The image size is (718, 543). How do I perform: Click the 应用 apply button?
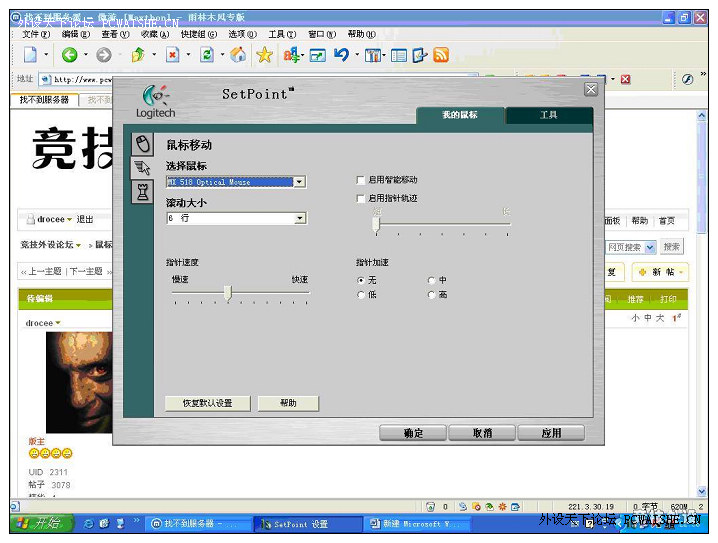[x=551, y=433]
